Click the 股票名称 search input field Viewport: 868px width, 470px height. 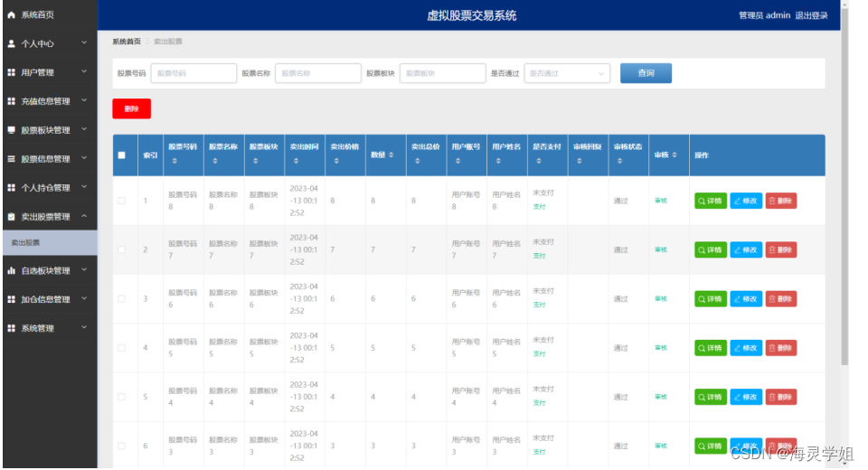click(318, 73)
